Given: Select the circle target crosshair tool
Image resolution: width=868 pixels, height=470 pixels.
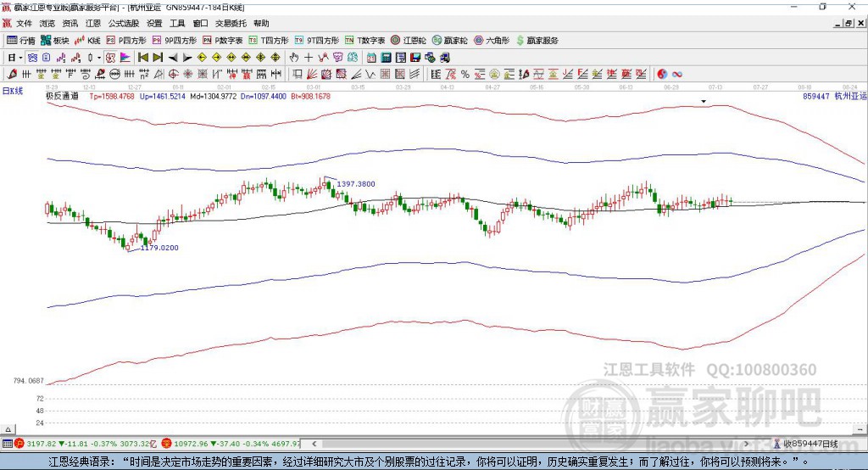Looking at the screenshot, I should (x=173, y=75).
